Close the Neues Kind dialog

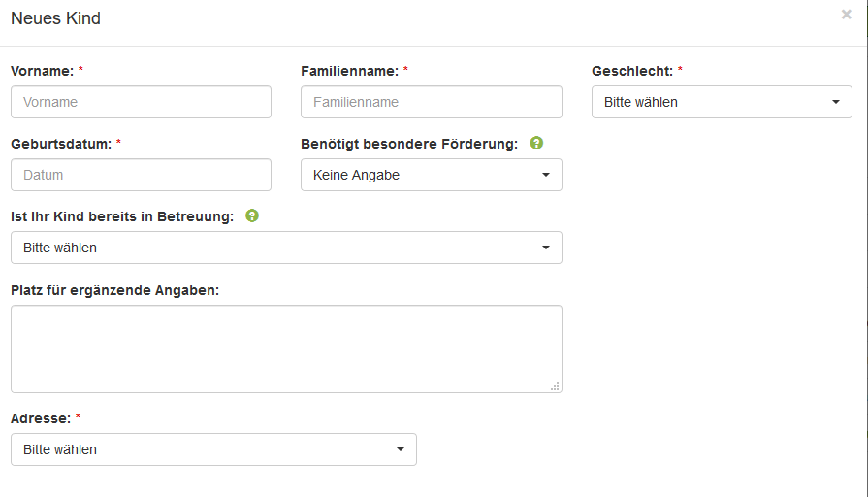click(846, 15)
